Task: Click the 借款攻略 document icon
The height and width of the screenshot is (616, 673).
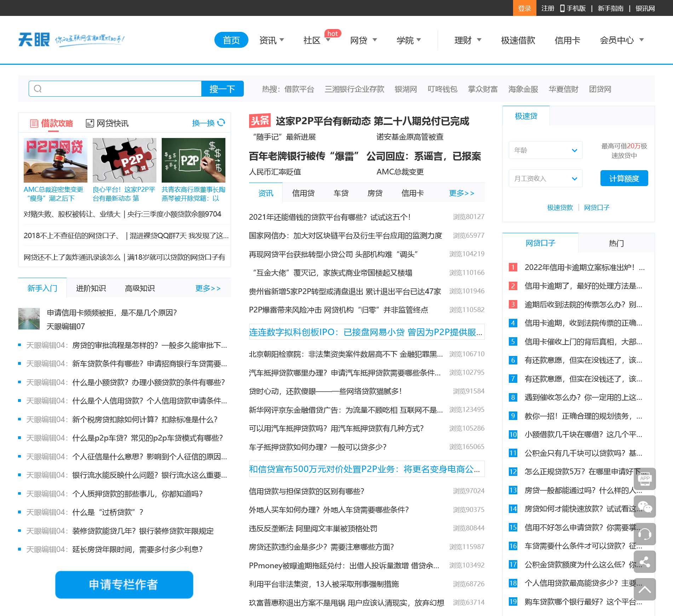Action: point(34,123)
